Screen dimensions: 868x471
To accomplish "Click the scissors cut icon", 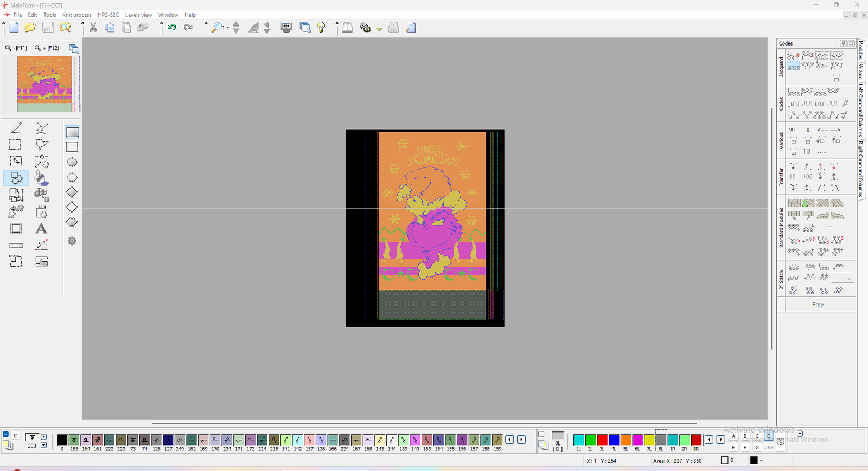I will tap(93, 28).
